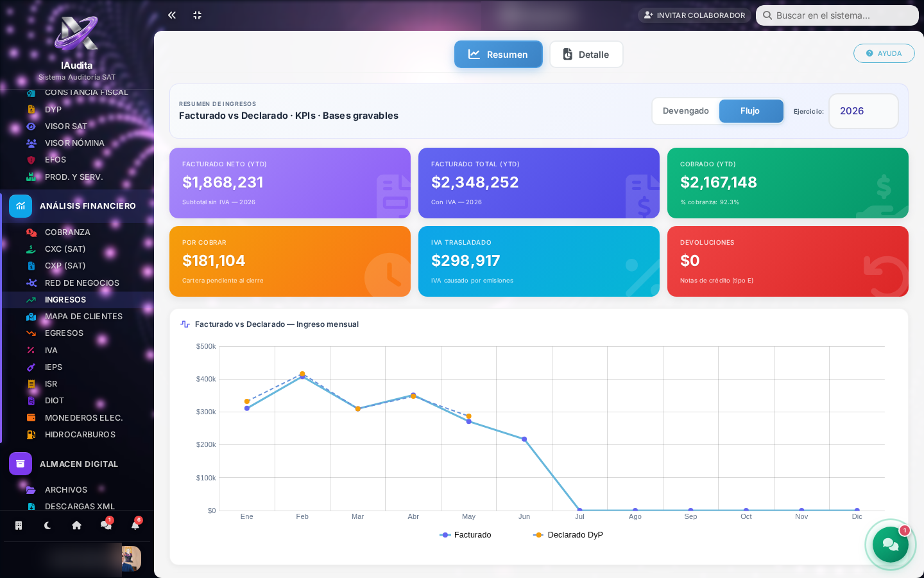924x578 pixels.
Task: Click Cobrado (YTD) card
Action: pyautogui.click(x=788, y=183)
